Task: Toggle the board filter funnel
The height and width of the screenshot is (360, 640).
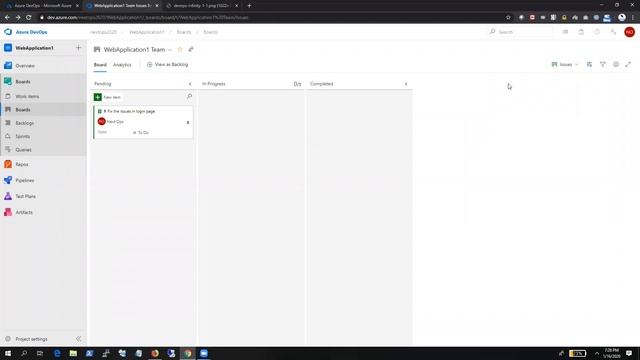Action: (x=602, y=64)
